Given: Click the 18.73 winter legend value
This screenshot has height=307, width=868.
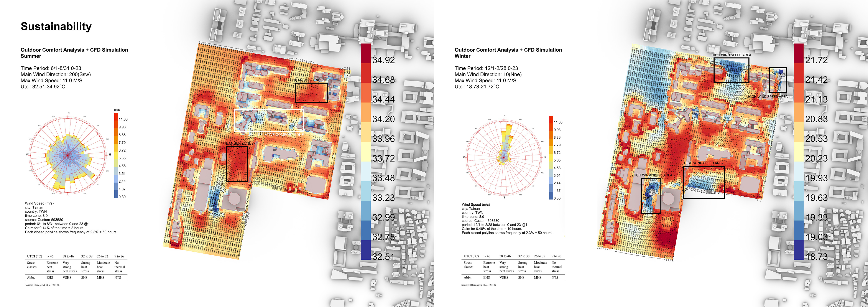Looking at the screenshot, I should click(x=816, y=257).
